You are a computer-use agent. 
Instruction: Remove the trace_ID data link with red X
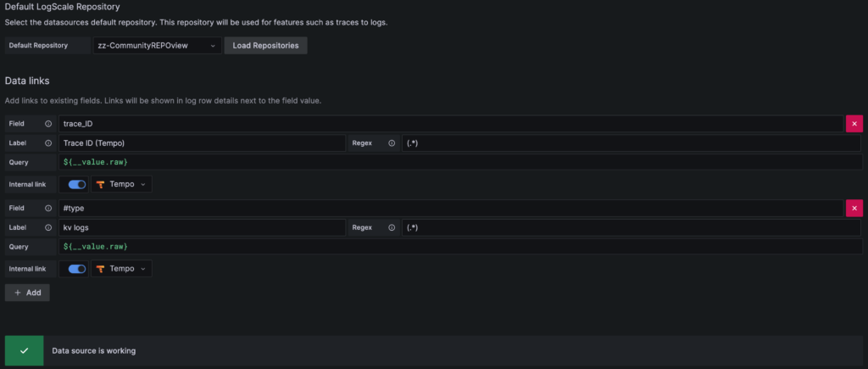[x=854, y=124]
